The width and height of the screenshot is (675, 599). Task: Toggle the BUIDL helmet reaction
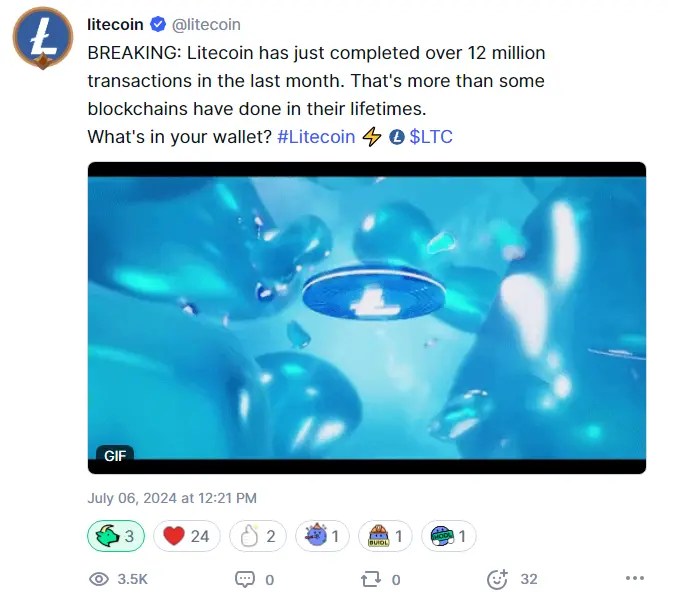385,536
